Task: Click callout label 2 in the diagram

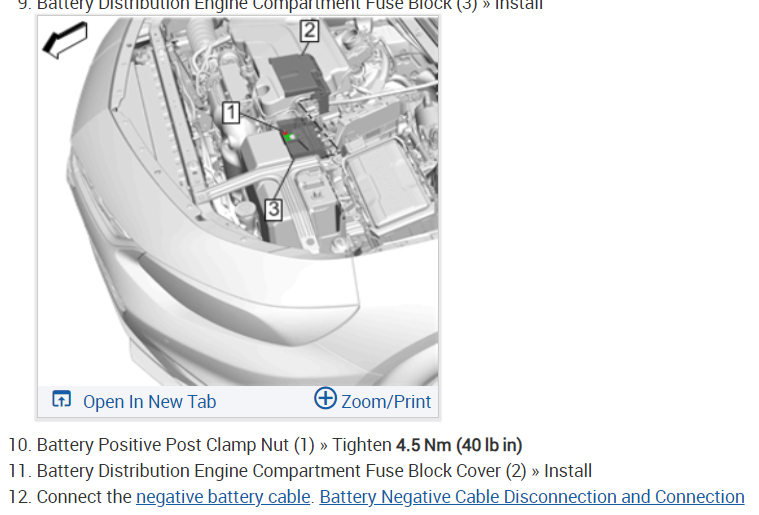Action: click(309, 31)
